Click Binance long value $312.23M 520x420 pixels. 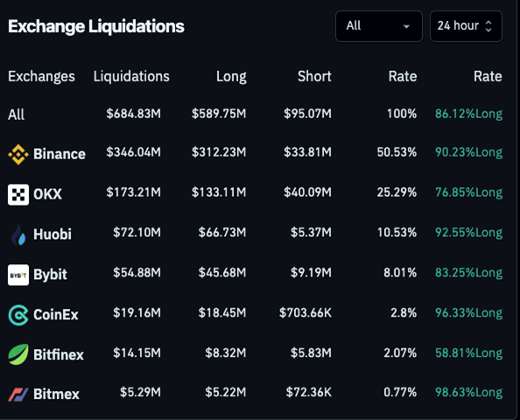point(219,152)
